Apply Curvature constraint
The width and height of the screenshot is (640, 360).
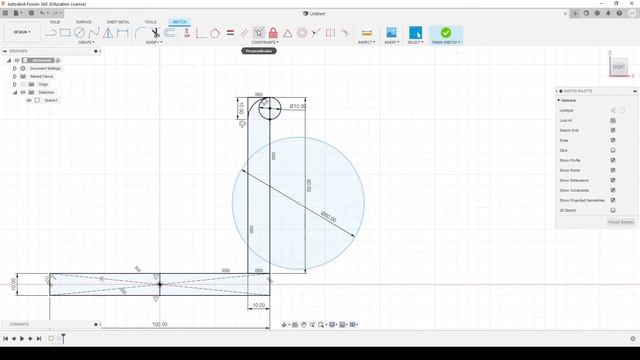(x=345, y=33)
